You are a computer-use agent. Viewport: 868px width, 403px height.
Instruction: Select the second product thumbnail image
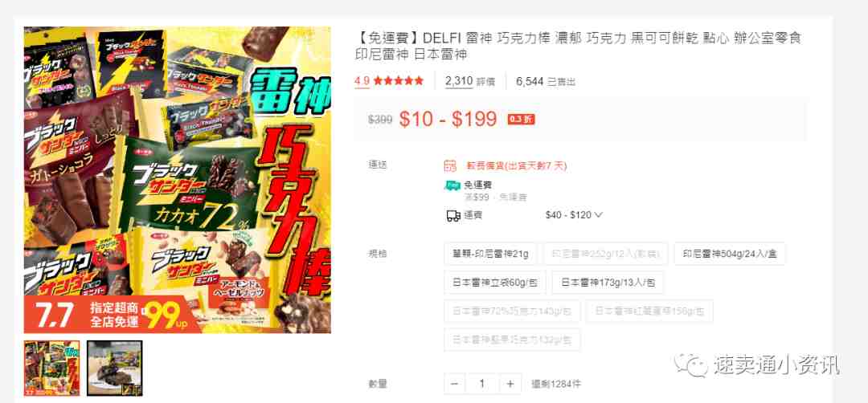(115, 368)
